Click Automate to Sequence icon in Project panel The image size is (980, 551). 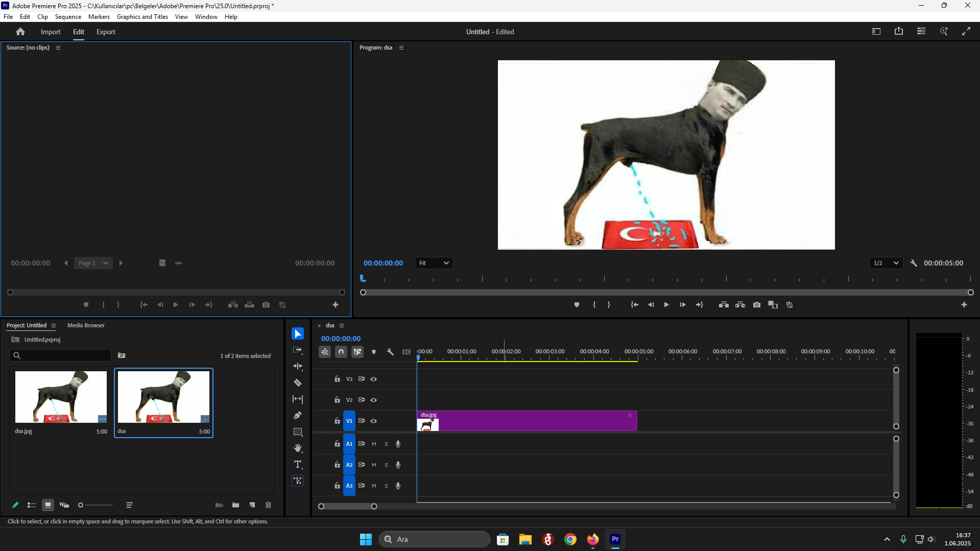click(x=219, y=505)
